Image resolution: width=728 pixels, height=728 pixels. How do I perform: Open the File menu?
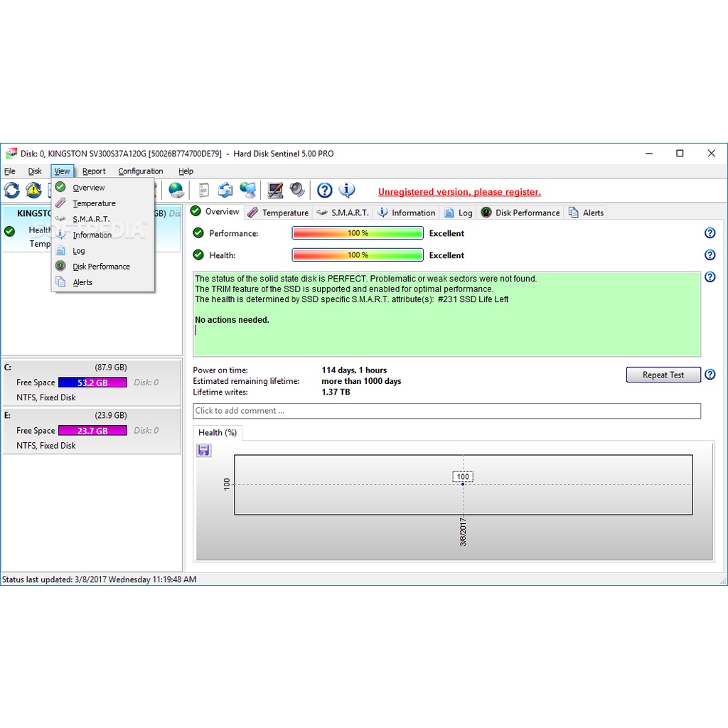[x=10, y=171]
